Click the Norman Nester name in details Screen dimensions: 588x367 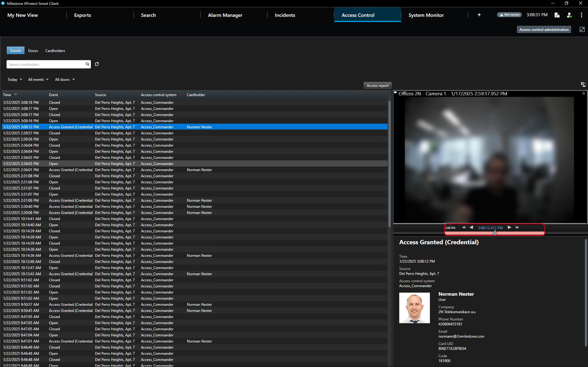click(x=456, y=294)
